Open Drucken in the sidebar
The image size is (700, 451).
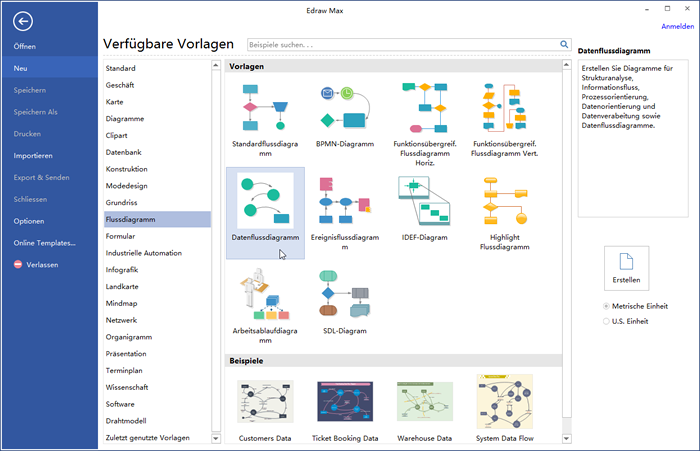pos(27,134)
